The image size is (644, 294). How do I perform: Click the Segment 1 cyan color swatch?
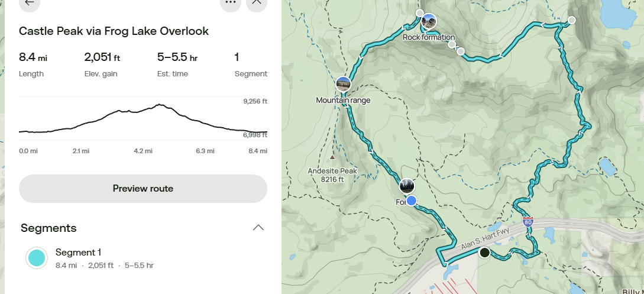[36, 259]
